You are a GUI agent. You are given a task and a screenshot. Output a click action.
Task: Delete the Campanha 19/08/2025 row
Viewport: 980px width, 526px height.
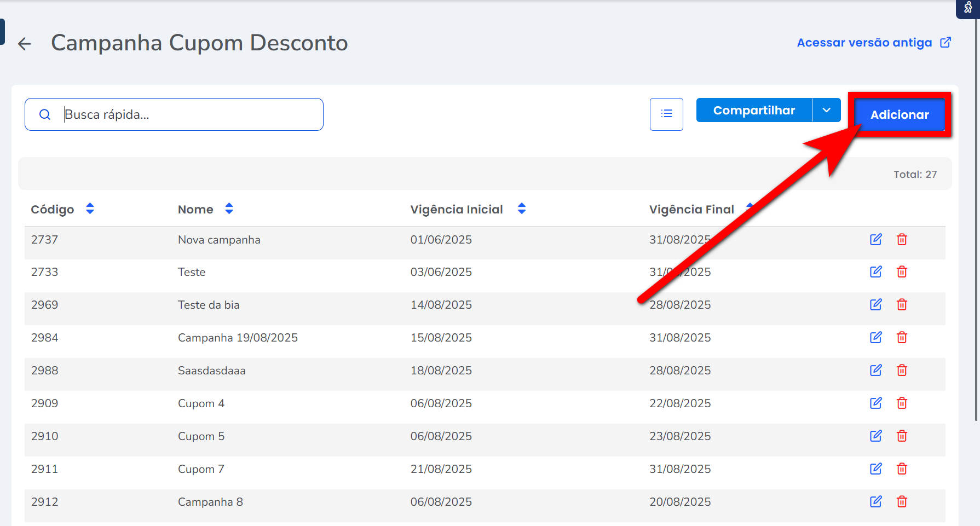coord(902,337)
